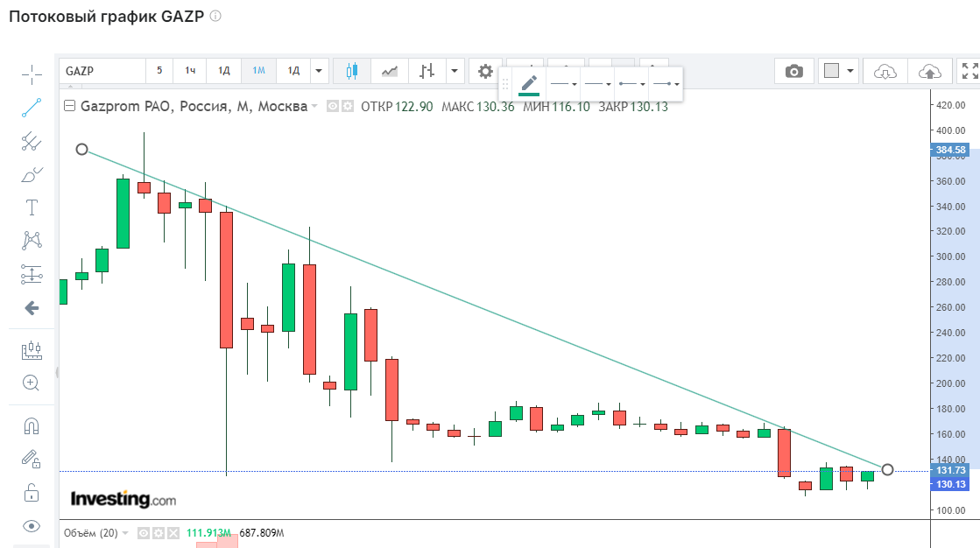The height and width of the screenshot is (548, 980).
Task: Activate the Zoom In tool
Action: 31,383
